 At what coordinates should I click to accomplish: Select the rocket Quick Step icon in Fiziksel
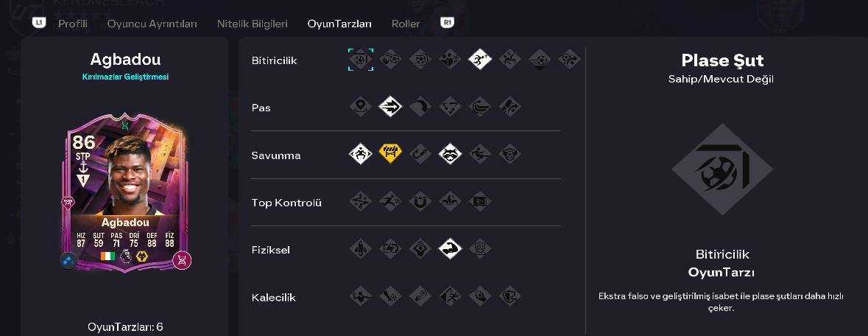[x=360, y=249]
